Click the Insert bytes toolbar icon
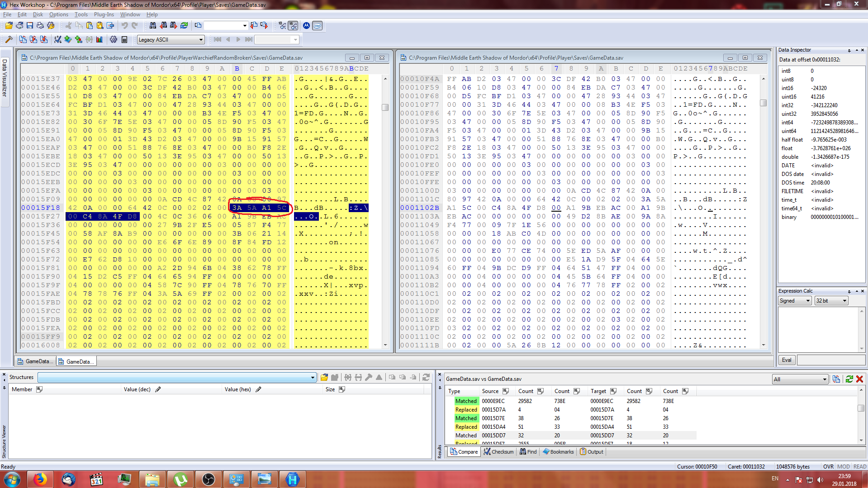 click(110, 26)
